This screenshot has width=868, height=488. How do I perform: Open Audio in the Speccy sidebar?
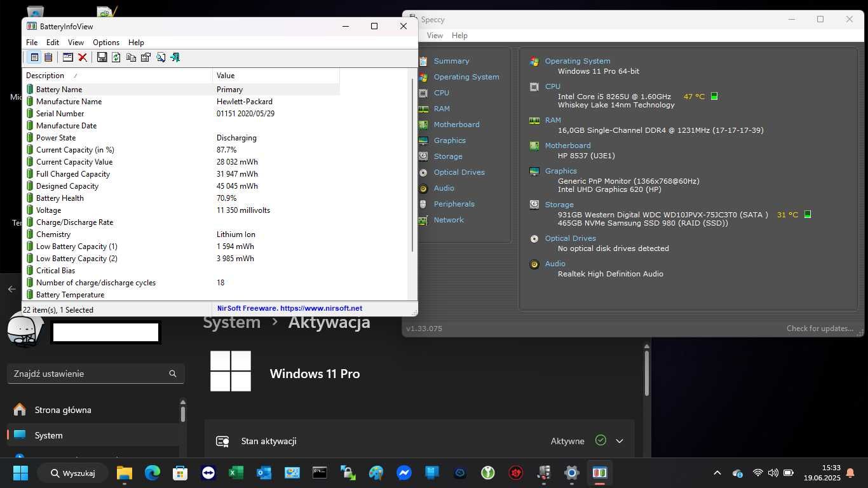444,188
